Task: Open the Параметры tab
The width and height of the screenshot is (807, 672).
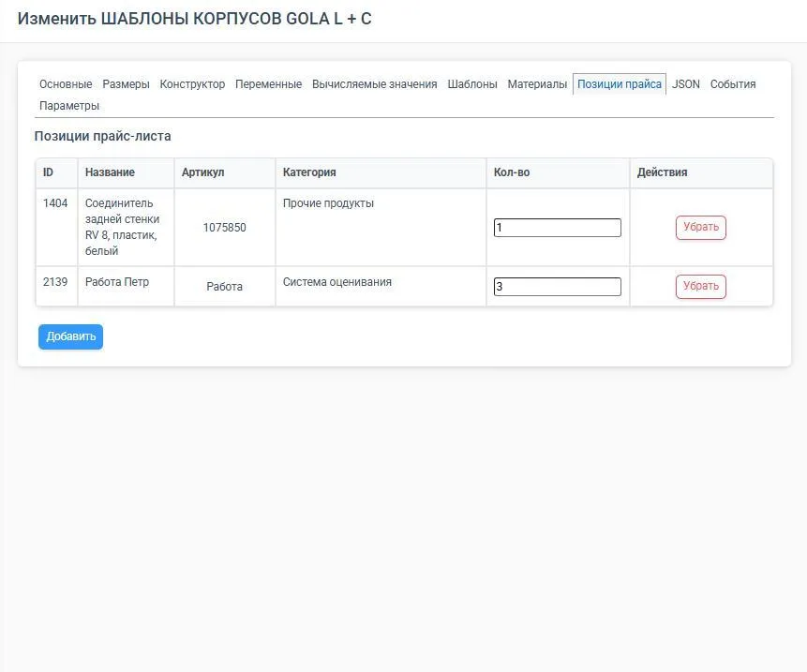Action: 69,106
